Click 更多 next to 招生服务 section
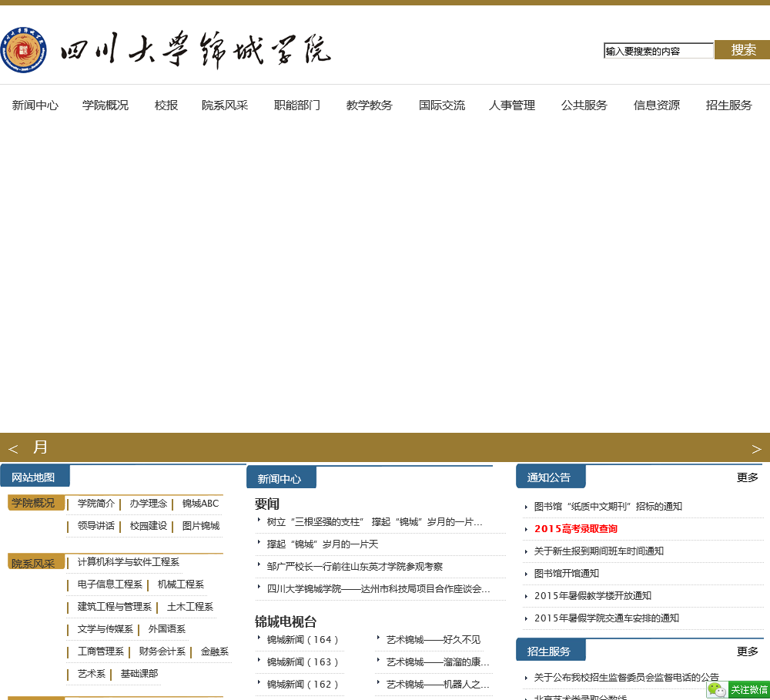770x700 pixels. point(748,651)
